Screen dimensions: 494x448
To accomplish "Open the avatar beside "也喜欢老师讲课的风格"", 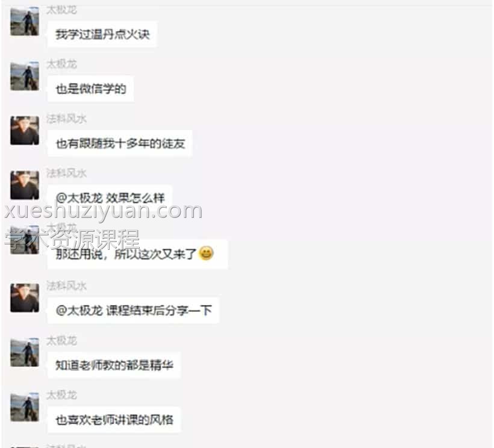I will click(25, 407).
